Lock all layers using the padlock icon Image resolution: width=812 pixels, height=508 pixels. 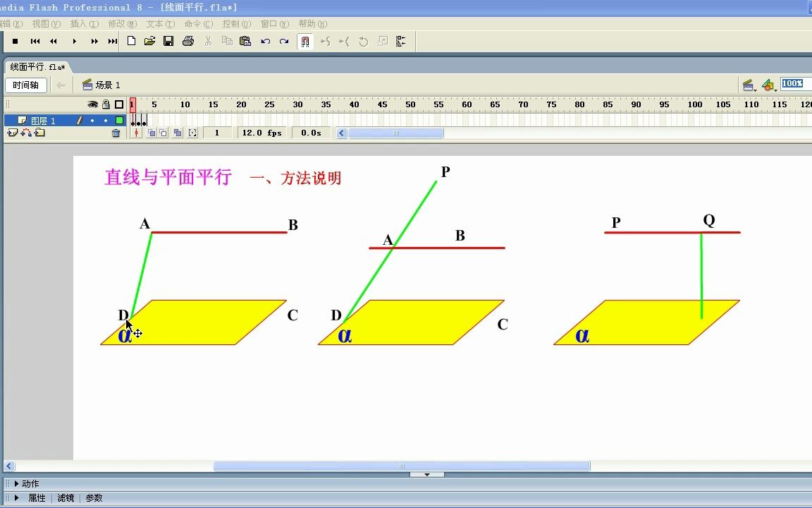point(106,104)
